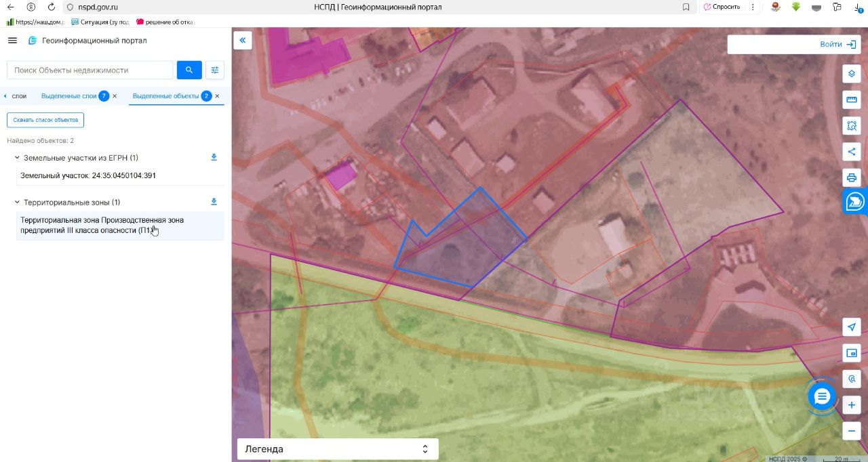Image resolution: width=868 pixels, height=462 pixels.
Task: Click the print map icon
Action: [x=852, y=178]
